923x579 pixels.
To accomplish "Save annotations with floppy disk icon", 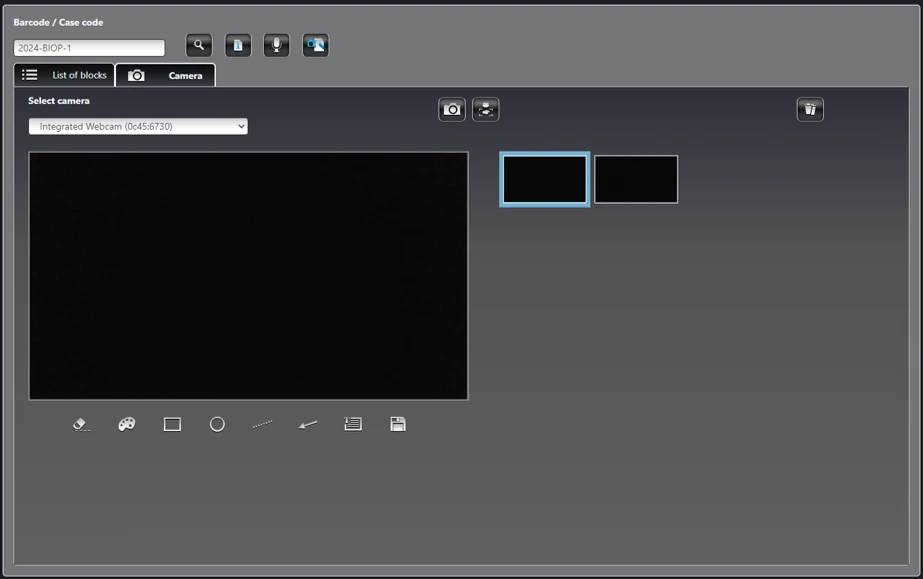I will [x=398, y=424].
